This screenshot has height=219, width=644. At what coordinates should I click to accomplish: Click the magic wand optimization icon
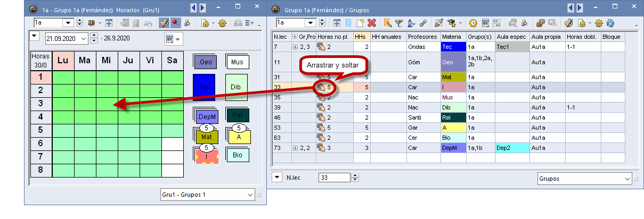(x=439, y=23)
